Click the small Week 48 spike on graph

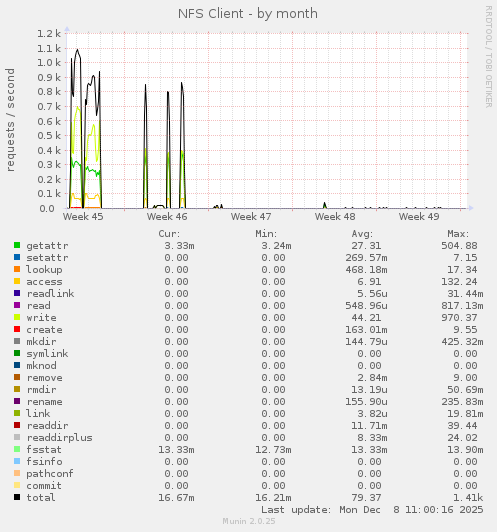pyautogui.click(x=325, y=205)
